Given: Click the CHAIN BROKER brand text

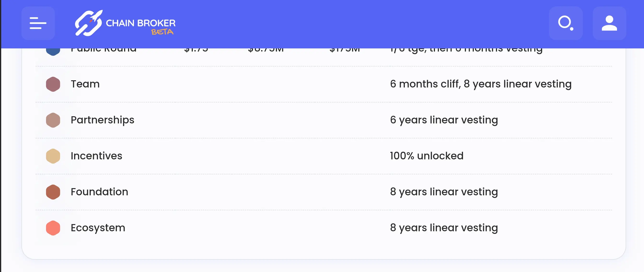Looking at the screenshot, I should click(x=140, y=23).
